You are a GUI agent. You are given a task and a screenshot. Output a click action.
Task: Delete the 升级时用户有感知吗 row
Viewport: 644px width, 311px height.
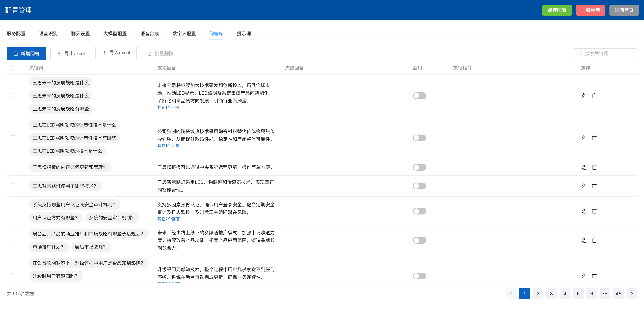pyautogui.click(x=594, y=276)
